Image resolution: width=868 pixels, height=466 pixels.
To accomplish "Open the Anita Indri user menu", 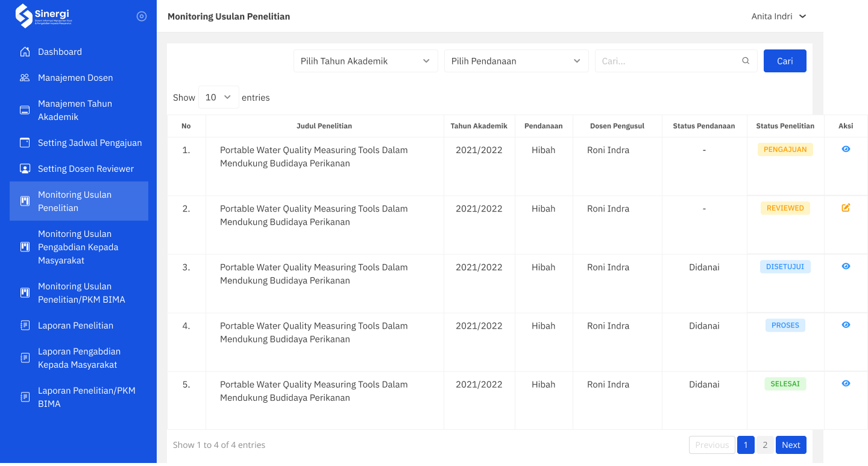I will (x=779, y=16).
